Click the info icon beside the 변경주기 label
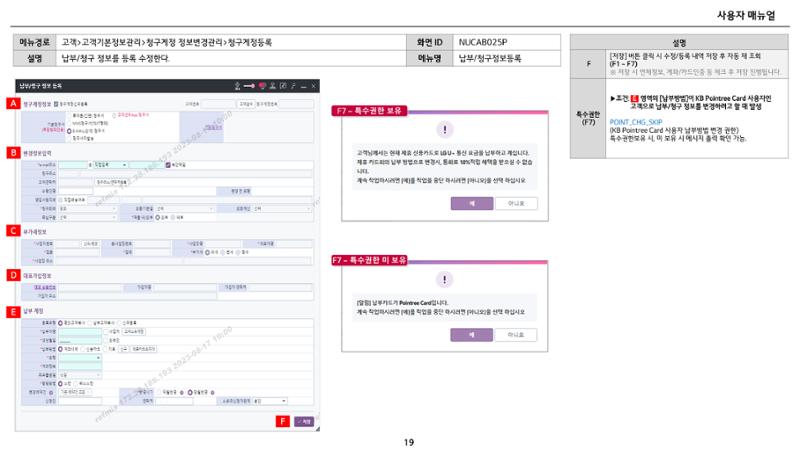The width and height of the screenshot is (800, 450). 51,392
